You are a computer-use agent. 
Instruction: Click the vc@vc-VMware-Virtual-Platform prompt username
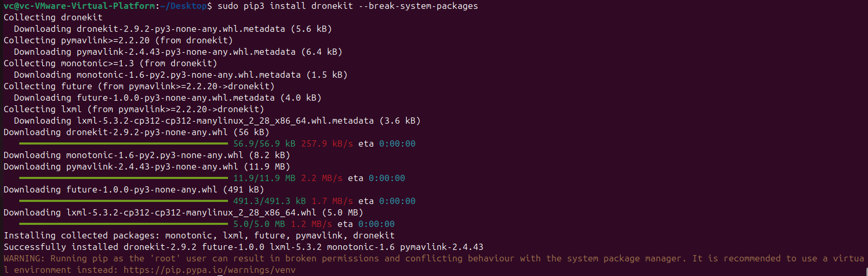pos(79,6)
